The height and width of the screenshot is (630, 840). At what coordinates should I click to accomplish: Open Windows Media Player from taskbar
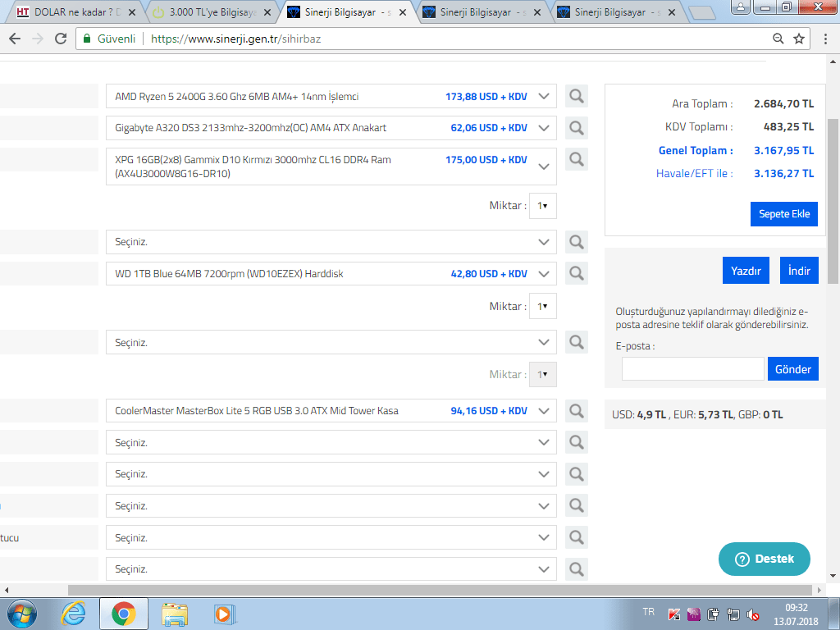coord(224,614)
